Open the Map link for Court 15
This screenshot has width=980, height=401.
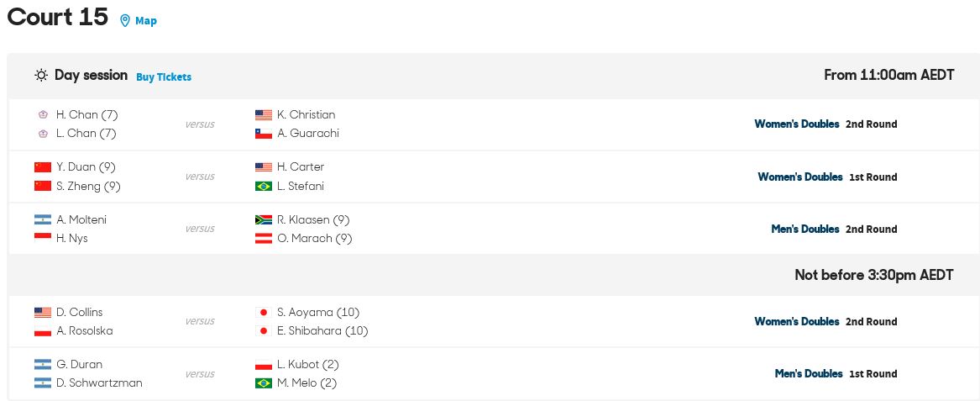point(145,21)
